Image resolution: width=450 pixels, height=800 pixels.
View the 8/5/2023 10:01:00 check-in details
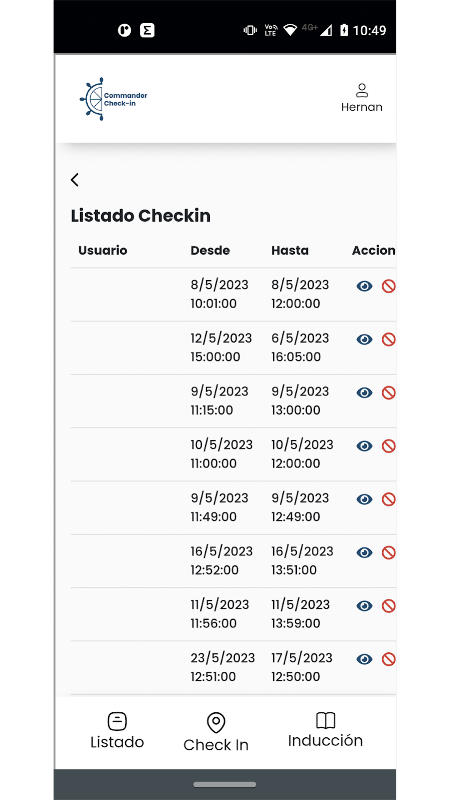tap(364, 286)
